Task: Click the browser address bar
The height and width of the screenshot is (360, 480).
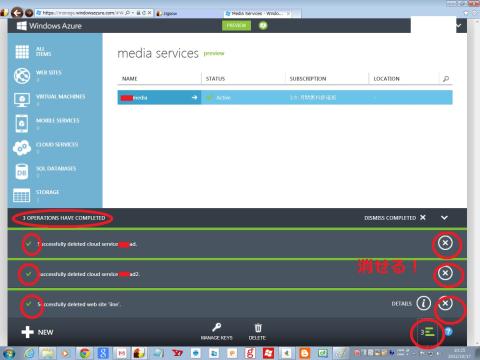Action: (x=80, y=13)
